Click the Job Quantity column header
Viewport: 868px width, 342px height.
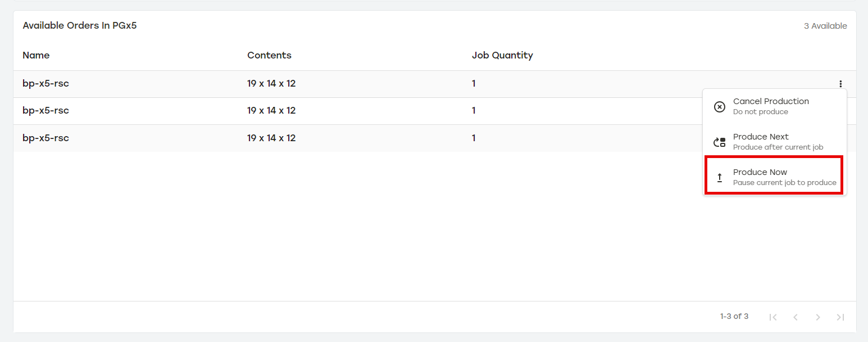[x=502, y=55]
